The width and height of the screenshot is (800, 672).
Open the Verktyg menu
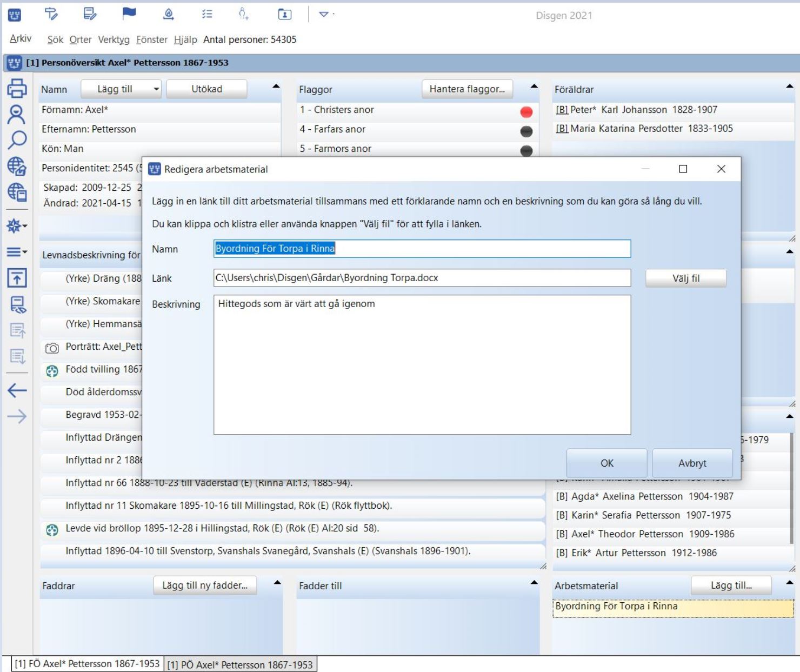coord(114,39)
